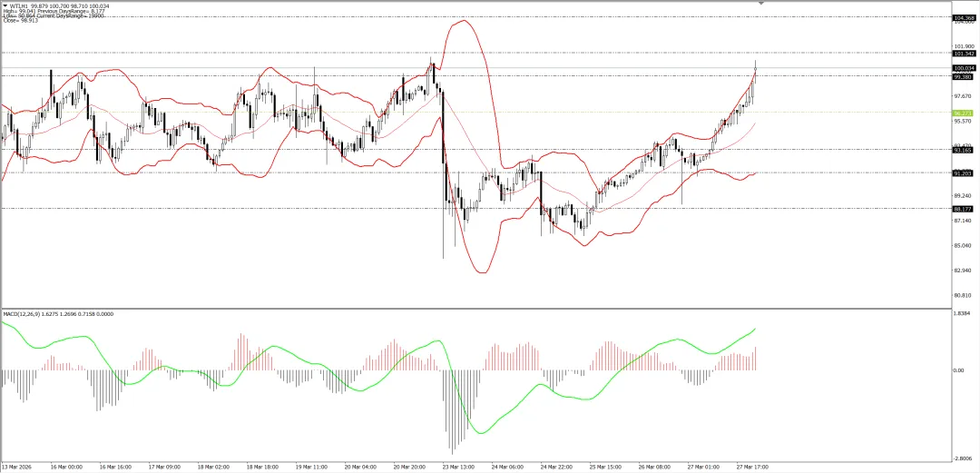980x473 pixels.
Task: Click the 23 Mar 13:00 time label
Action: [x=459, y=467]
